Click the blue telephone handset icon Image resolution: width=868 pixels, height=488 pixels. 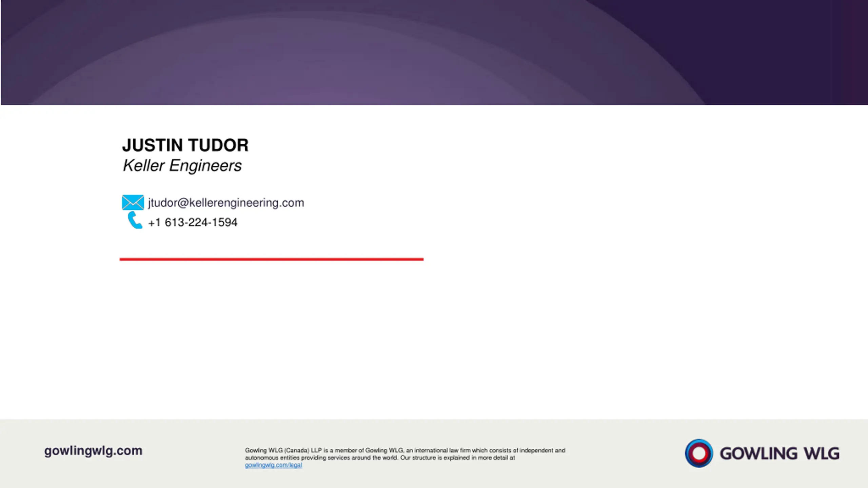click(x=135, y=220)
